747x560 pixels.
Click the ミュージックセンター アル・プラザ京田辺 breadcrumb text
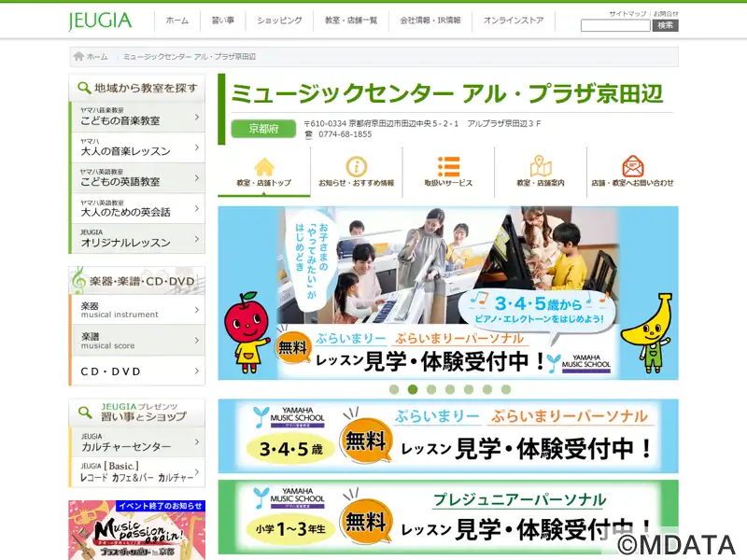(x=190, y=57)
